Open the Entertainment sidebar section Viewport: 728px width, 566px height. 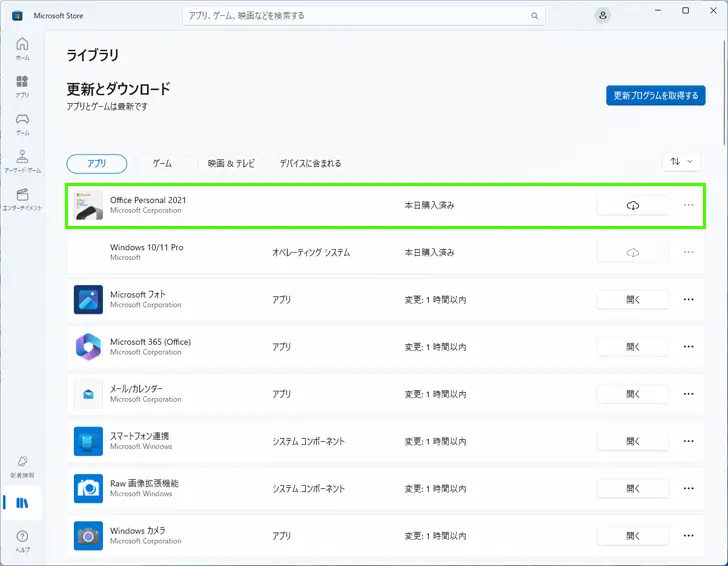pos(22,199)
